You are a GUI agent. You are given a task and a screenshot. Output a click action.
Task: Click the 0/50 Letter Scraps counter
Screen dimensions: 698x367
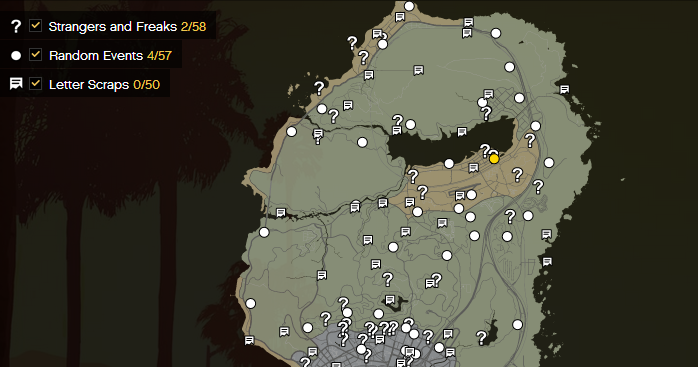coord(146,85)
